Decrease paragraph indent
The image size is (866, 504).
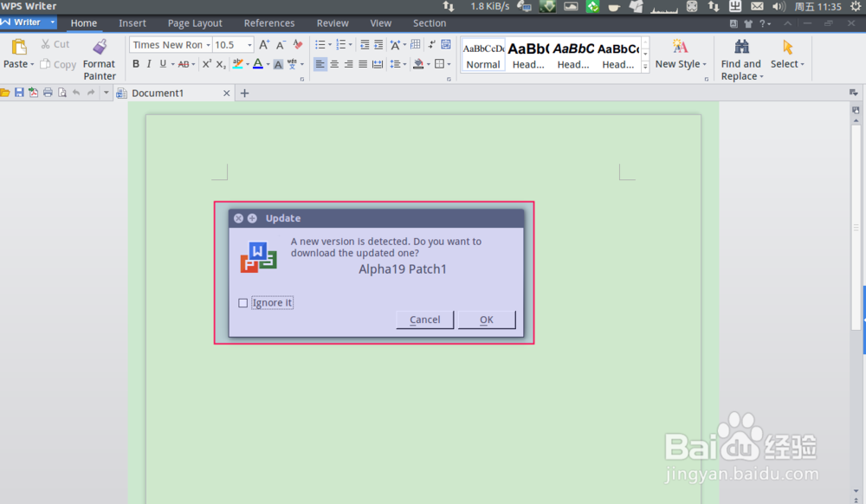(x=365, y=45)
